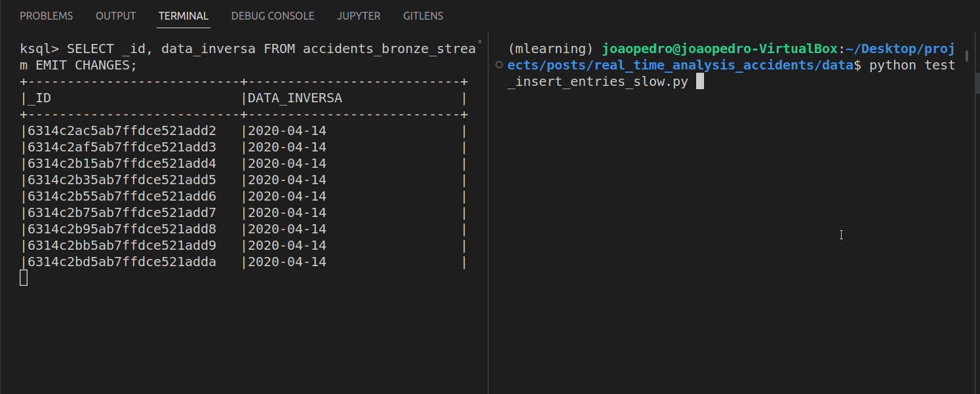Select the TERMINAL tab

pos(184,16)
